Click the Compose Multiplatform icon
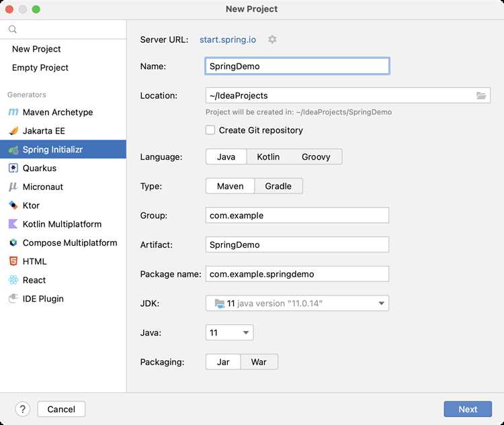Viewport: 504px width, 425px height. click(x=13, y=242)
